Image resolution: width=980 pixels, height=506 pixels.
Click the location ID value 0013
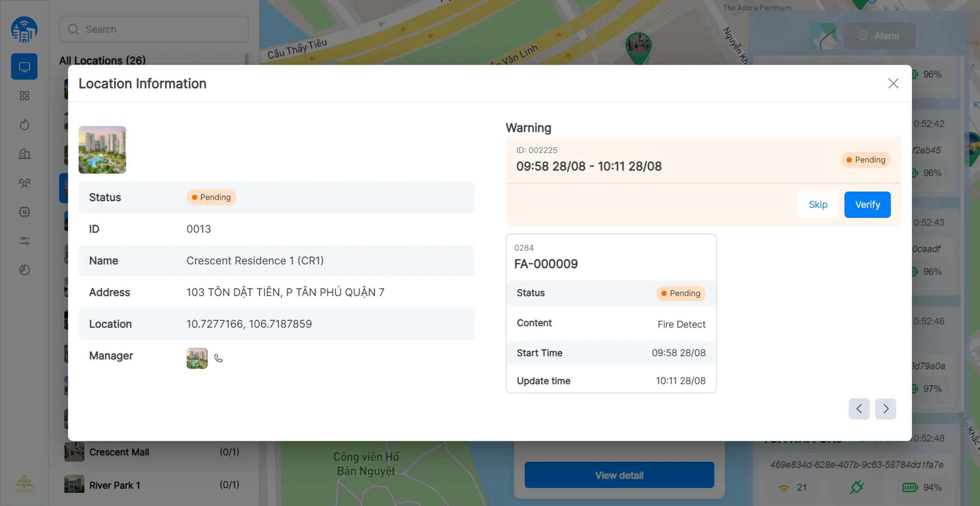(198, 229)
